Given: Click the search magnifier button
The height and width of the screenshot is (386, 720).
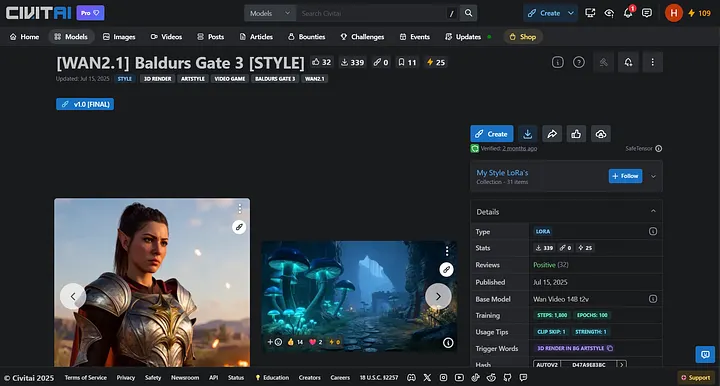Looking at the screenshot, I should coord(468,13).
